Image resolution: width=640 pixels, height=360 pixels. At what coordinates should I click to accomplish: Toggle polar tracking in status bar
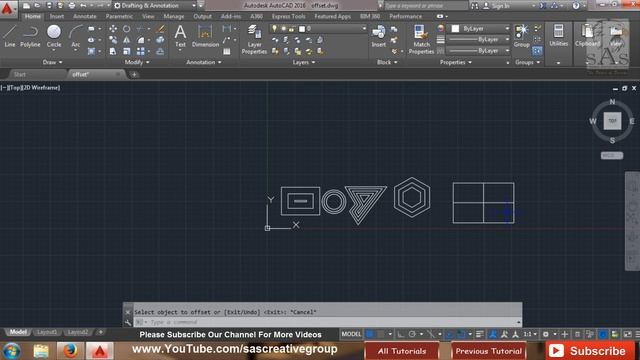pos(412,334)
